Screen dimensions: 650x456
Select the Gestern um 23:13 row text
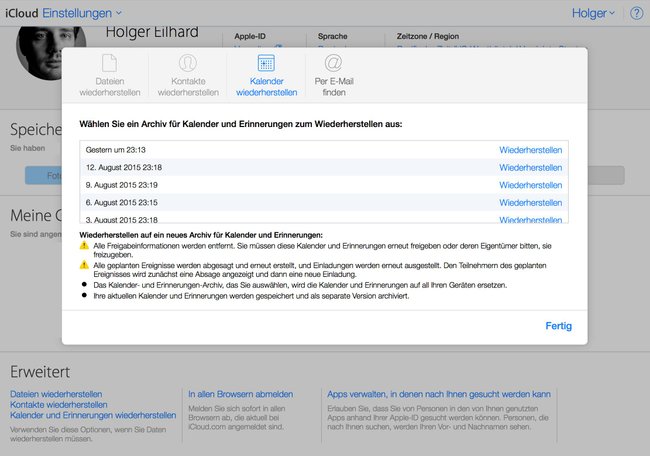coord(116,150)
